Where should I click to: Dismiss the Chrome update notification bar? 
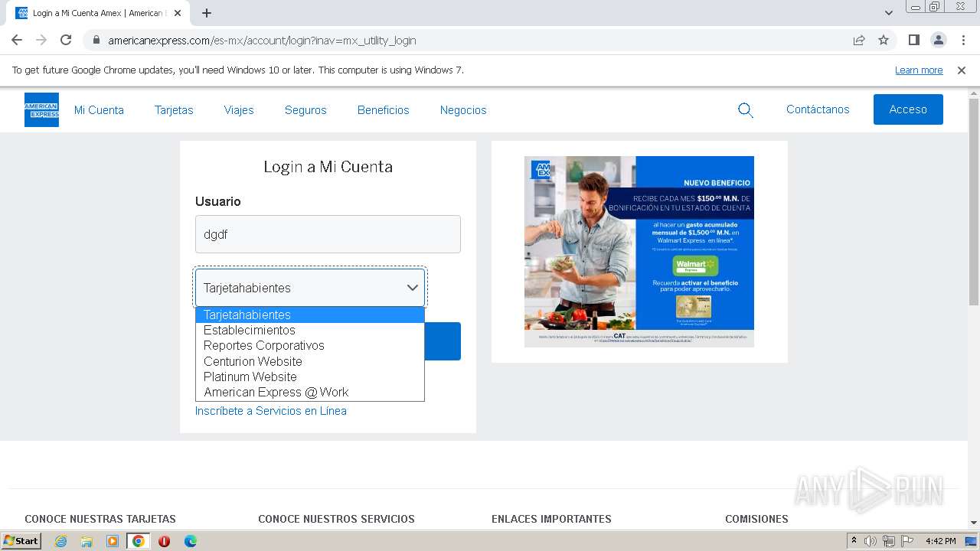click(x=962, y=70)
